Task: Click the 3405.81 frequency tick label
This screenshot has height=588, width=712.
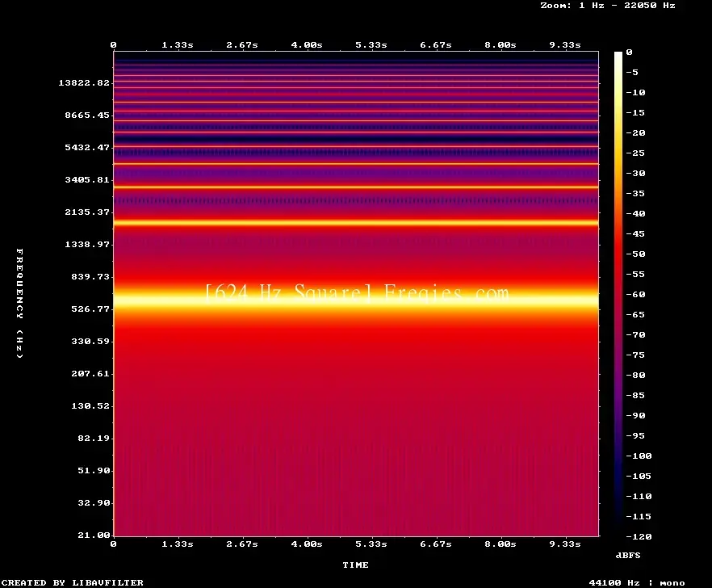Action: 87,179
